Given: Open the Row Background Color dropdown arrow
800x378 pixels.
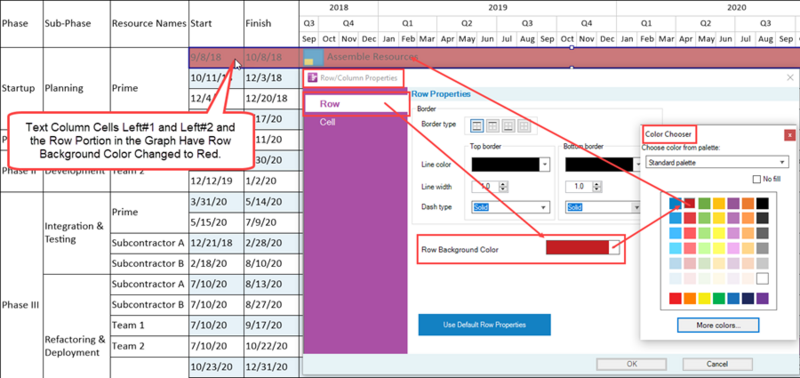Looking at the screenshot, I should (615, 247).
